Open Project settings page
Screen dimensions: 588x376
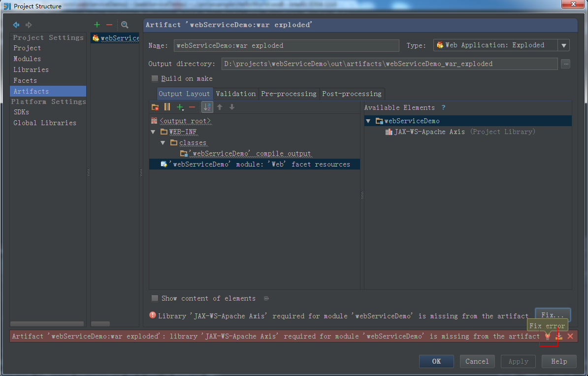[x=48, y=48]
